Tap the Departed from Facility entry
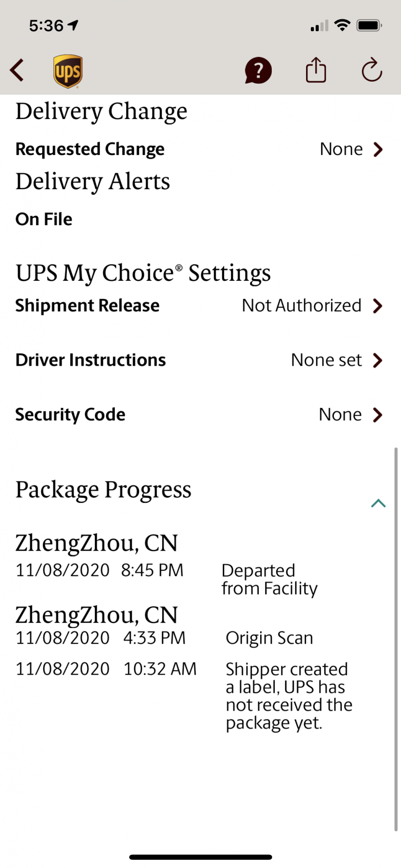 pyautogui.click(x=269, y=580)
